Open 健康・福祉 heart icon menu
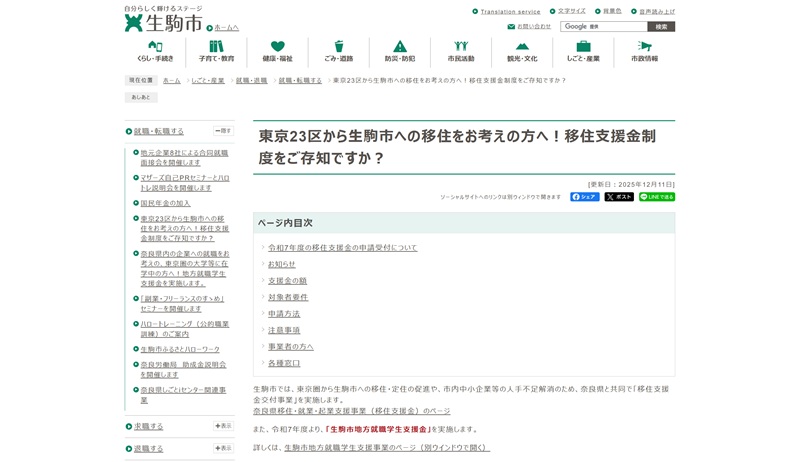The width and height of the screenshot is (800, 462). [x=277, y=52]
